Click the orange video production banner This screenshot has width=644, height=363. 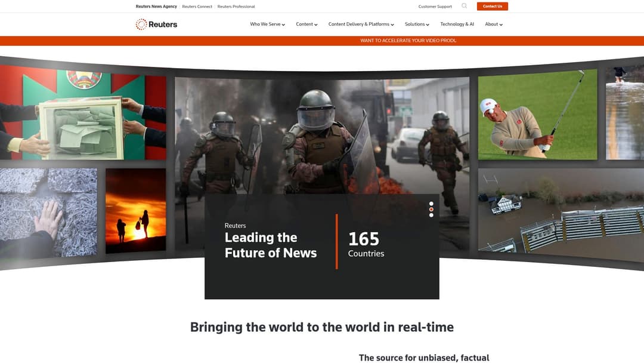(322, 41)
